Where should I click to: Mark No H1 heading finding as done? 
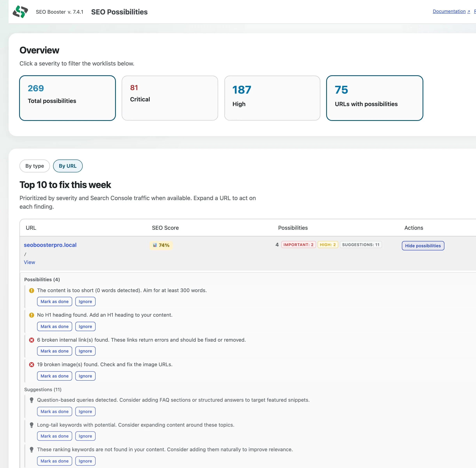[55, 326]
